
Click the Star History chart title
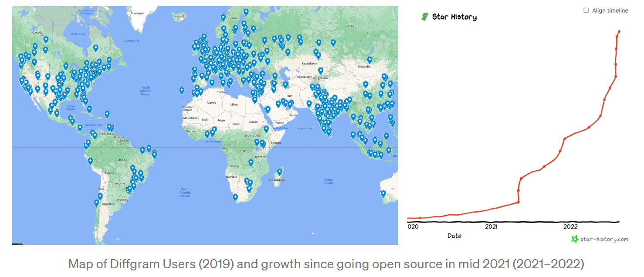point(454,17)
